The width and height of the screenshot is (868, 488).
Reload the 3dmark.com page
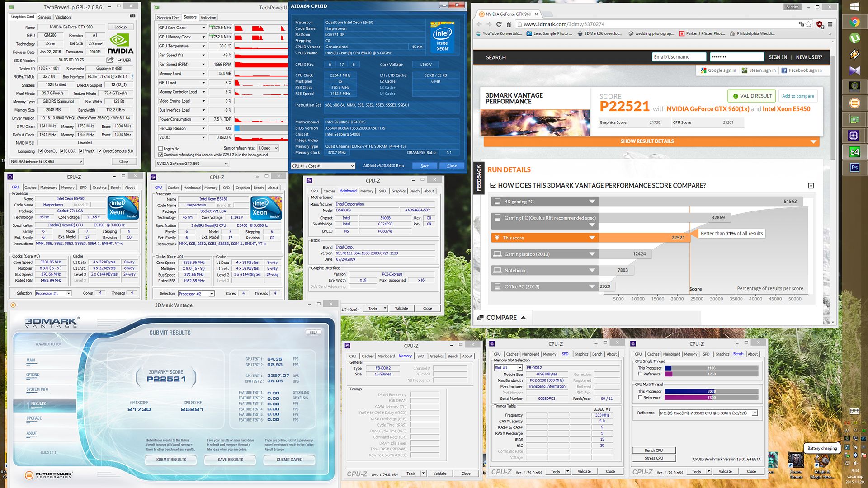[x=499, y=24]
